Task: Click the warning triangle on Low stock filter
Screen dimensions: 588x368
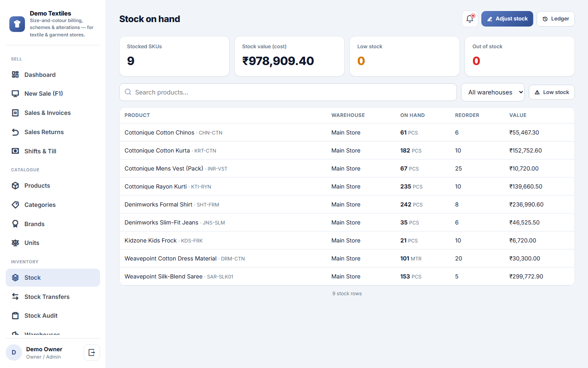Action: click(537, 92)
